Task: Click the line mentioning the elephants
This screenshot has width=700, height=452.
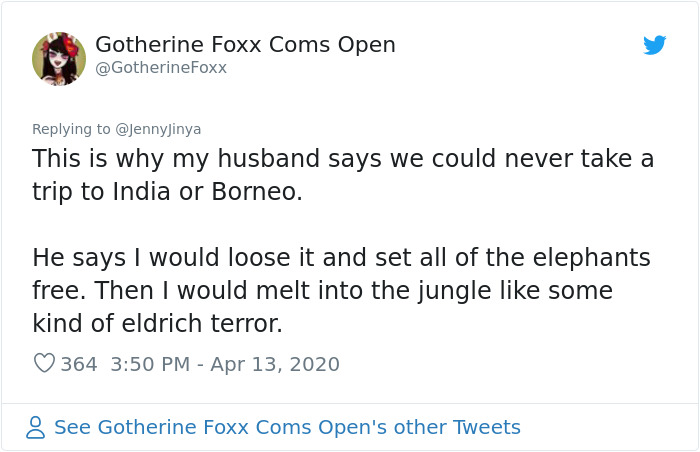Action: (x=342, y=258)
